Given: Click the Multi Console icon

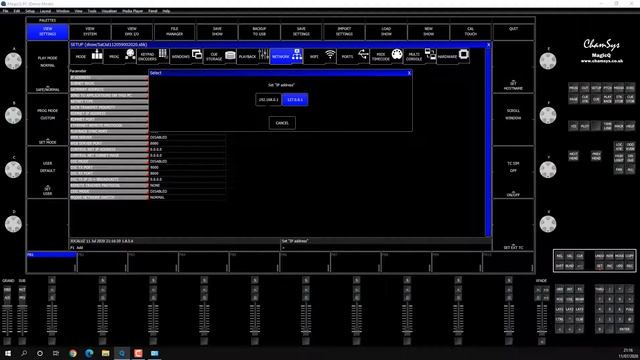Looking at the screenshot, I should click(x=430, y=54).
